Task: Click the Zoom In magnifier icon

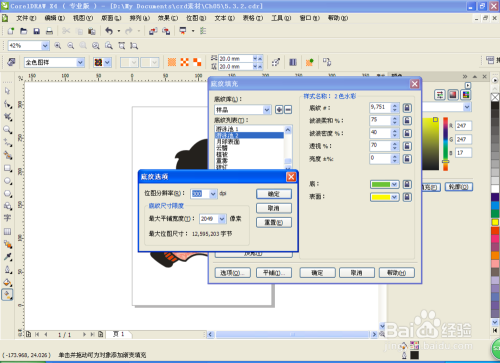Action: click(58, 46)
